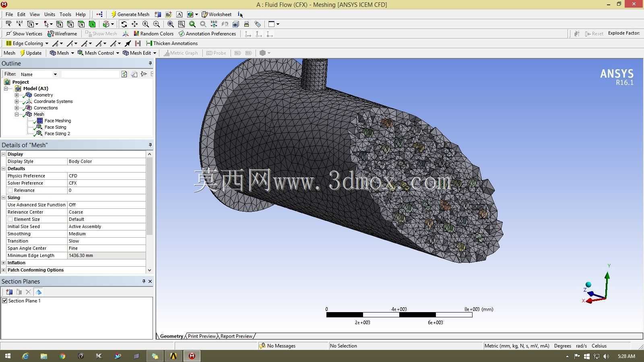Click the Outline filter text field
644x362 pixels.
point(90,74)
